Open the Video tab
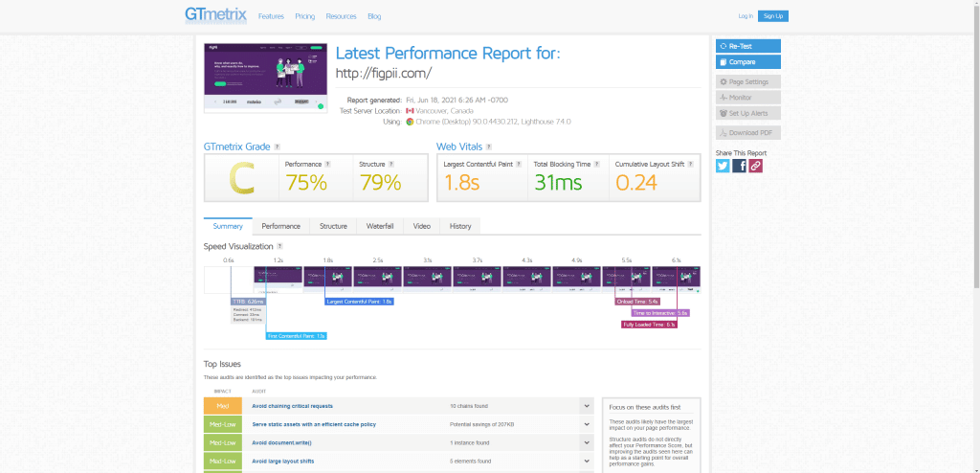980x473 pixels. (422, 227)
